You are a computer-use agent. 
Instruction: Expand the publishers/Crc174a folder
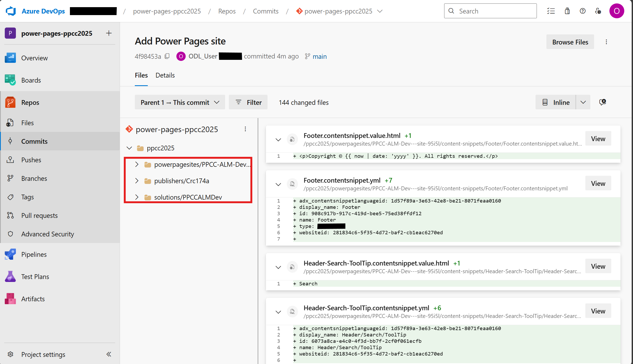137,181
